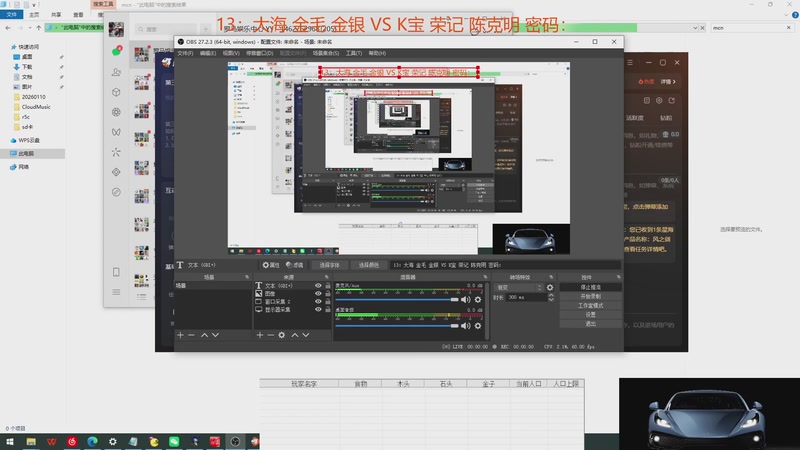
Task: Open address bar history dropdown in Explorer
Action: 695,28
